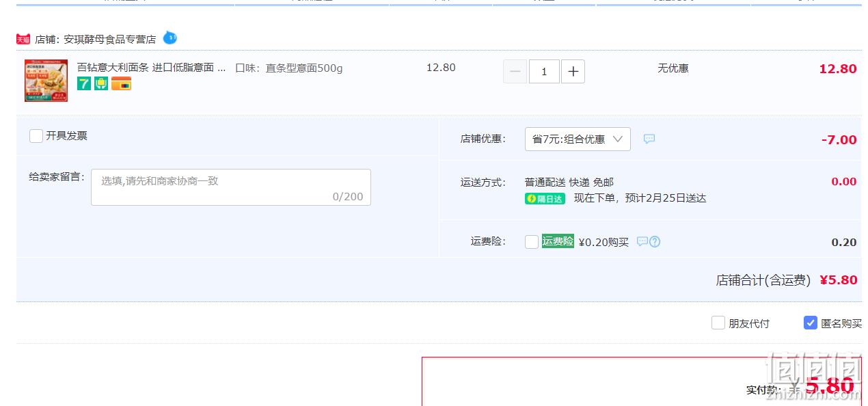
Task: Click the green 运费险 label tag
Action: point(558,241)
